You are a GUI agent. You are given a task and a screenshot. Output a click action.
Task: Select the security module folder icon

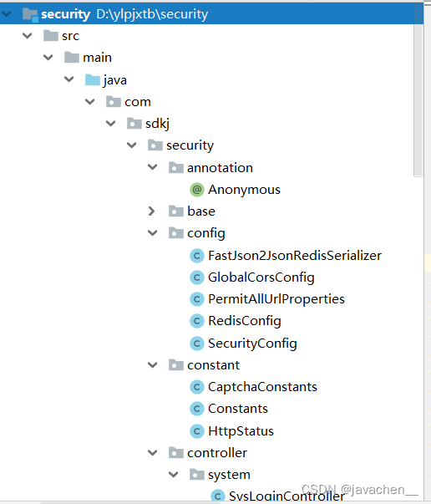point(31,14)
